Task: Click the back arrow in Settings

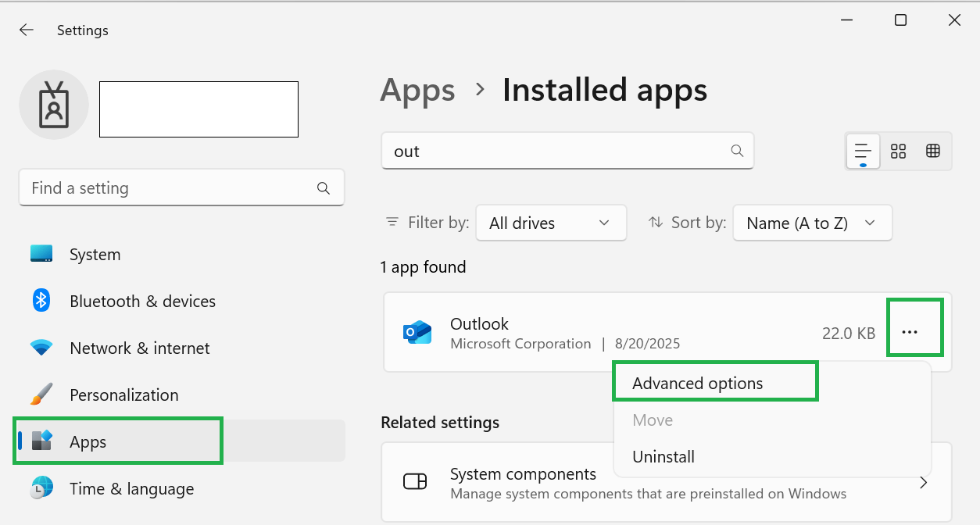Action: [x=27, y=30]
